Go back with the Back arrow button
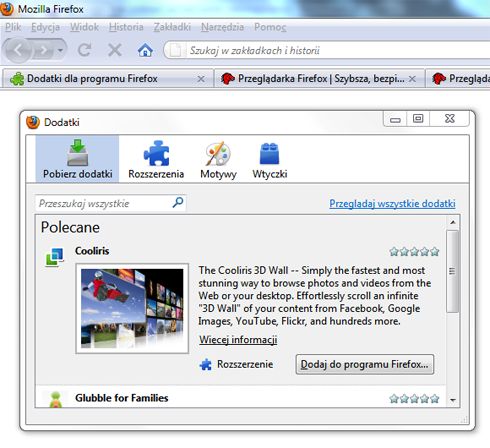 [18, 50]
